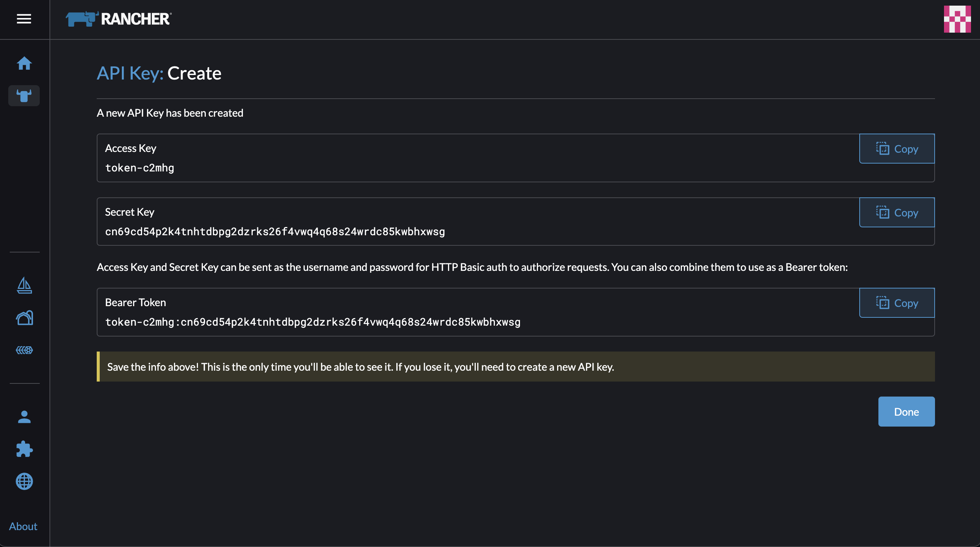Image resolution: width=980 pixels, height=547 pixels.
Task: Copy the Secret Key
Action: pos(897,212)
